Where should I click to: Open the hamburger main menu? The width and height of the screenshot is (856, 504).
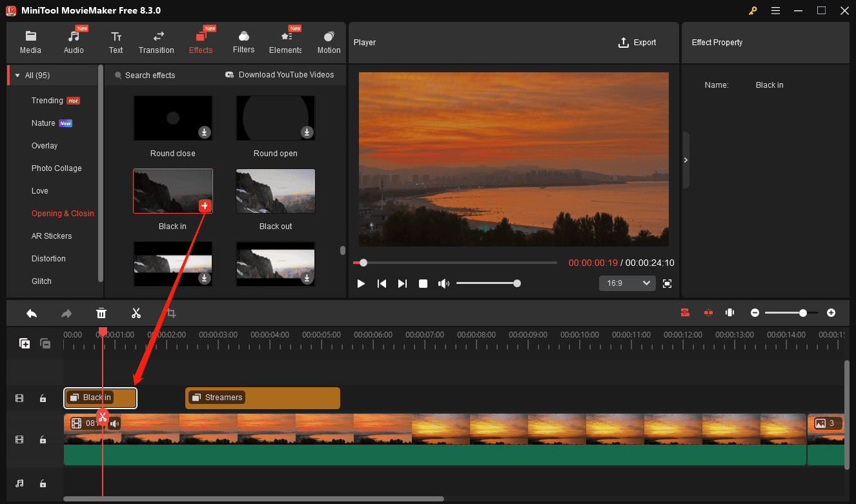(x=775, y=10)
